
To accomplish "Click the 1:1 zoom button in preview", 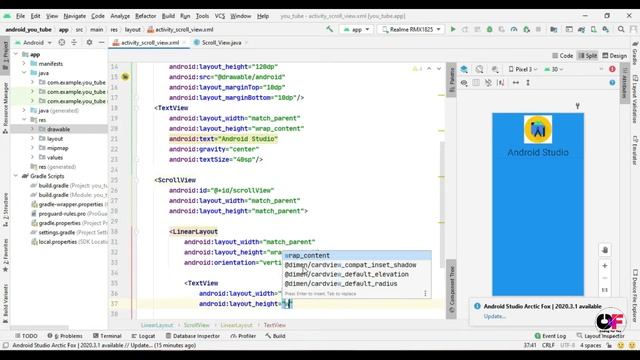I will pyautogui.click(x=605, y=290).
